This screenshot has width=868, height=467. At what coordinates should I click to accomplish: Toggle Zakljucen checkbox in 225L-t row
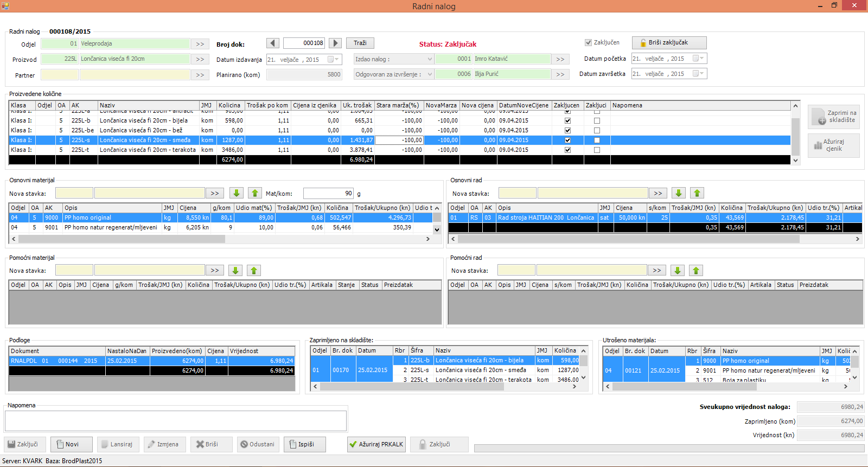(x=567, y=150)
